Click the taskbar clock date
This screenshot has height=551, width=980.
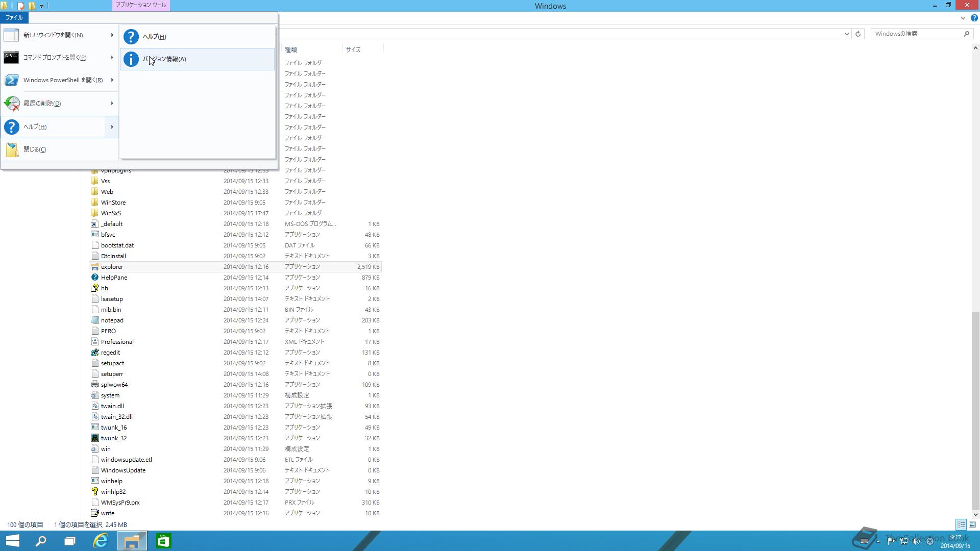pos(955,546)
